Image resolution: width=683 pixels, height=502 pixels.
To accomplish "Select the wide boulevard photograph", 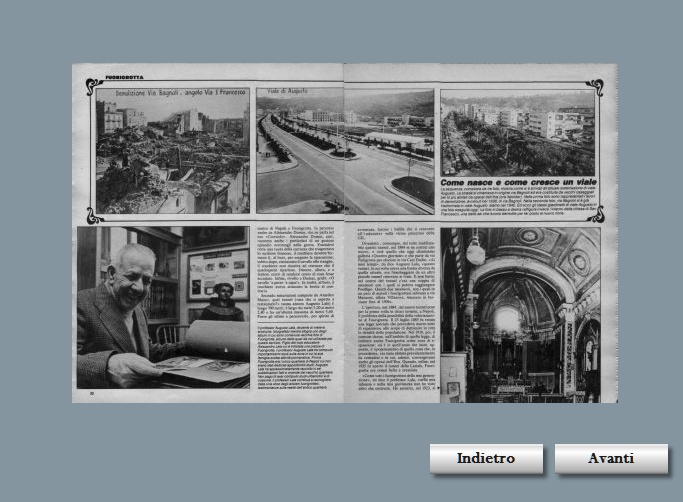I will (x=345, y=151).
